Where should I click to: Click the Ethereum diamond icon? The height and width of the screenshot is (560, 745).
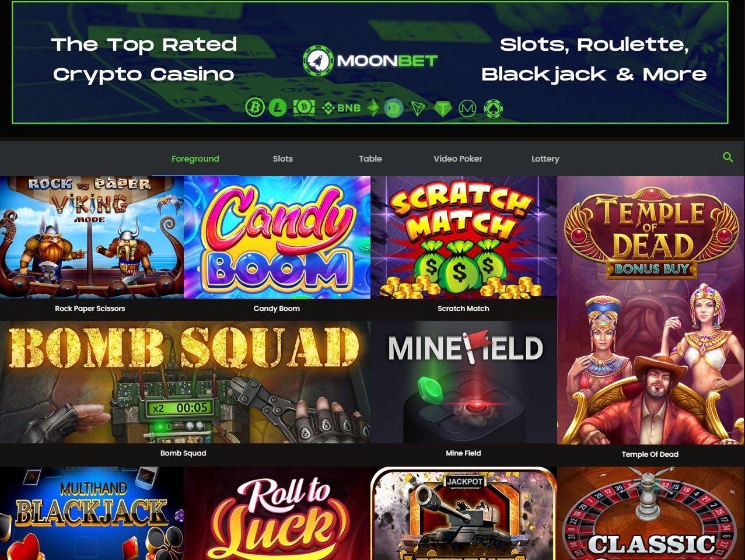coord(373,108)
